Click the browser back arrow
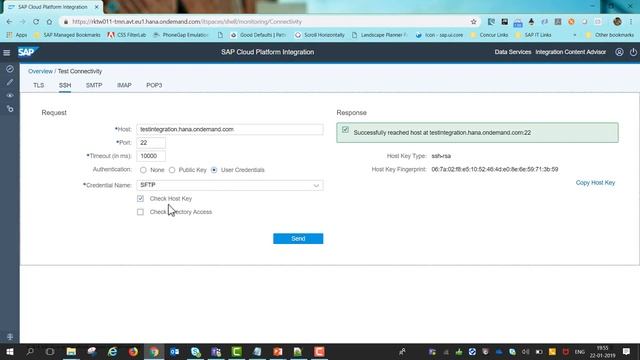 [9, 22]
